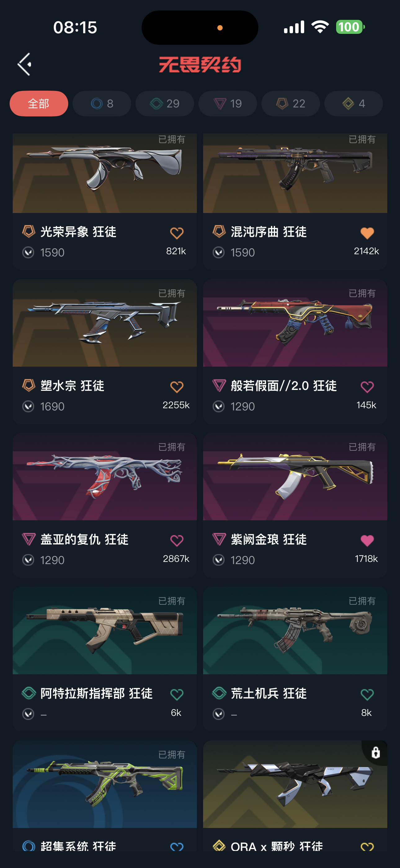Tap heart icon on 盖亚的复仇 狂徒
Viewport: 400px width, 868px height.
tap(177, 540)
